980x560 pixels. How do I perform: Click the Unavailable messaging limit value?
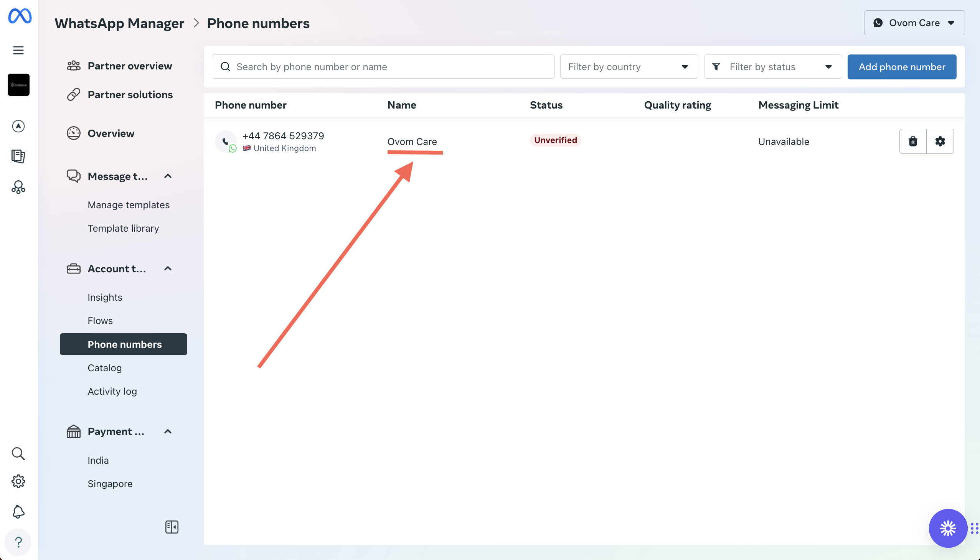pos(784,142)
